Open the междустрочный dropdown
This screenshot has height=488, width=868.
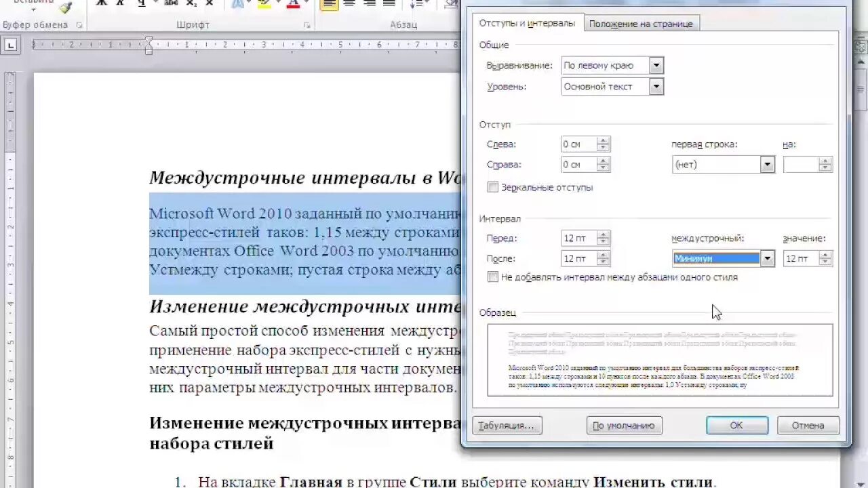click(768, 258)
